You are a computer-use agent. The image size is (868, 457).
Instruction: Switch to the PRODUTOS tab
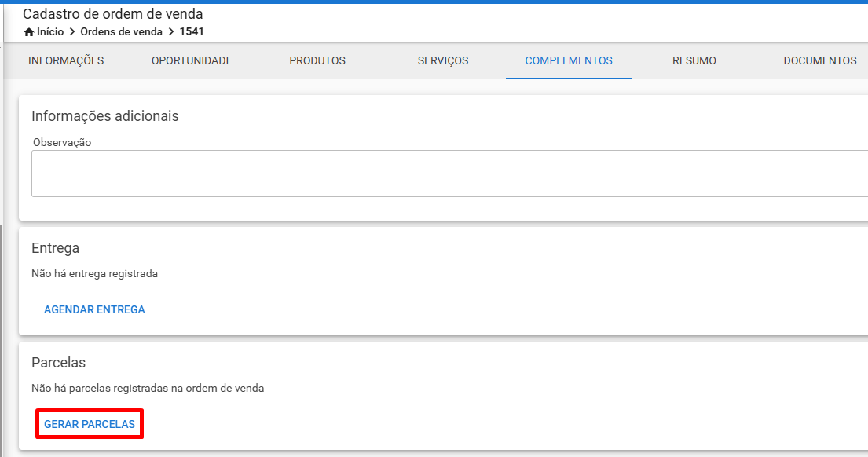pyautogui.click(x=317, y=61)
